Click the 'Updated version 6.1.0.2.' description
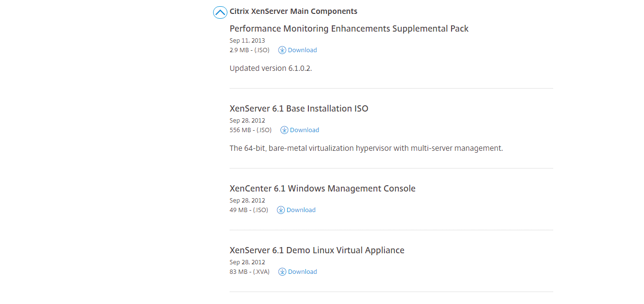 (x=271, y=68)
